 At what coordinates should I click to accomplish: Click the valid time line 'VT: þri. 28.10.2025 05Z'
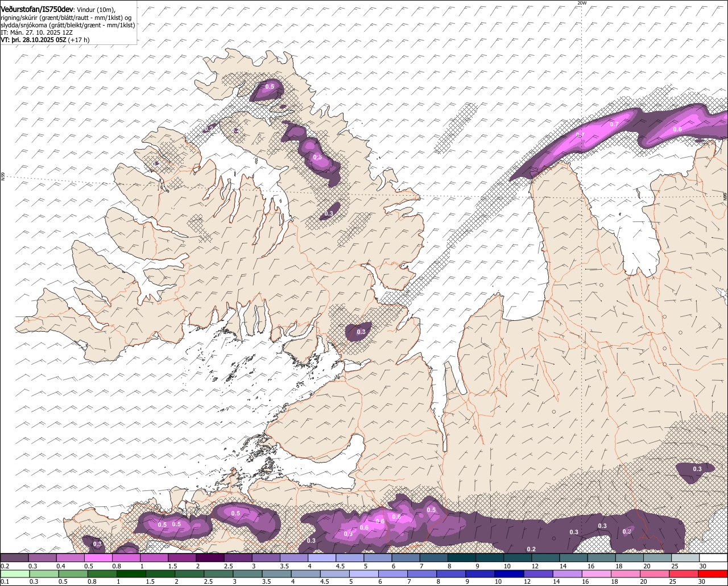[x=33, y=40]
